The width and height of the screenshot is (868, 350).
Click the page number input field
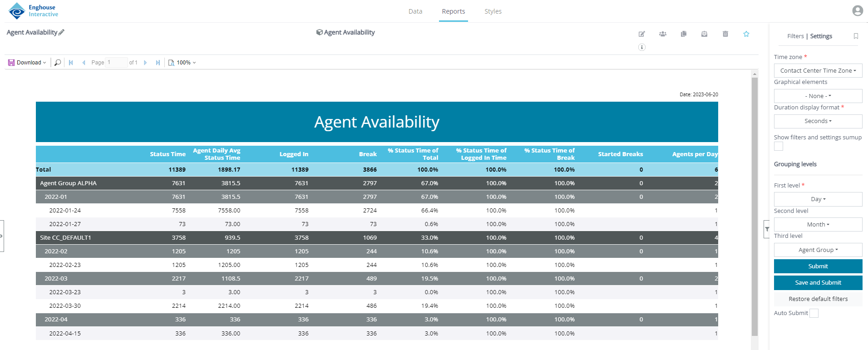pos(116,63)
